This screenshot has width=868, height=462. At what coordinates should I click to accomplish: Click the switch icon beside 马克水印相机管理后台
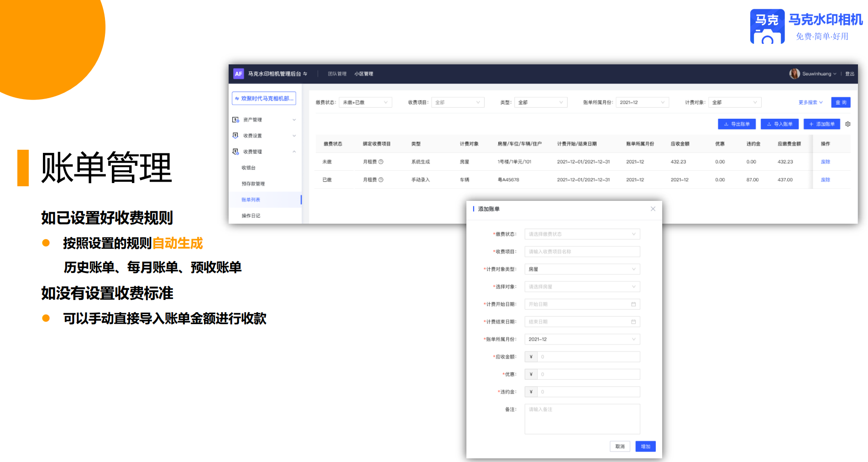[x=305, y=73]
